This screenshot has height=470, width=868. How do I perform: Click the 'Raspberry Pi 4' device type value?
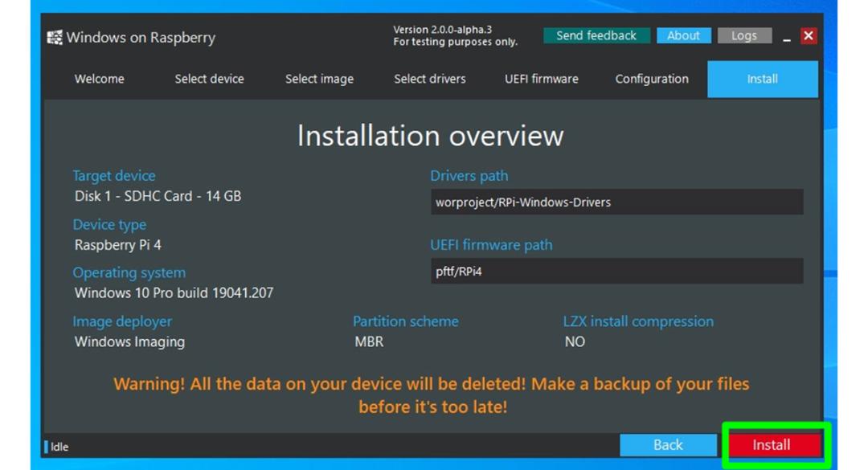click(118, 245)
